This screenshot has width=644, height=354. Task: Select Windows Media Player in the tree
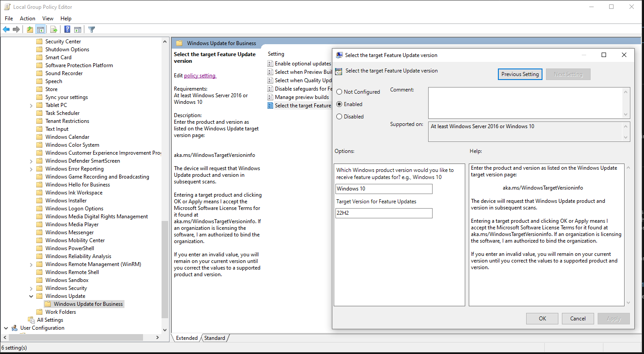click(72, 225)
